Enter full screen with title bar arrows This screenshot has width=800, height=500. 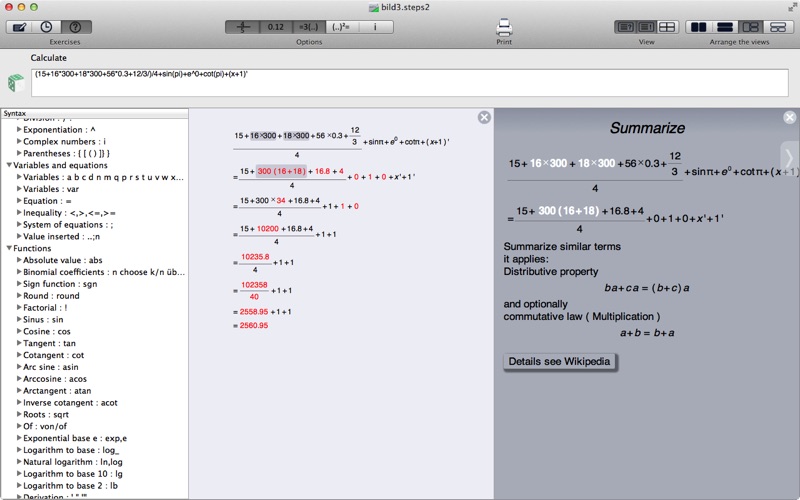(x=792, y=7)
